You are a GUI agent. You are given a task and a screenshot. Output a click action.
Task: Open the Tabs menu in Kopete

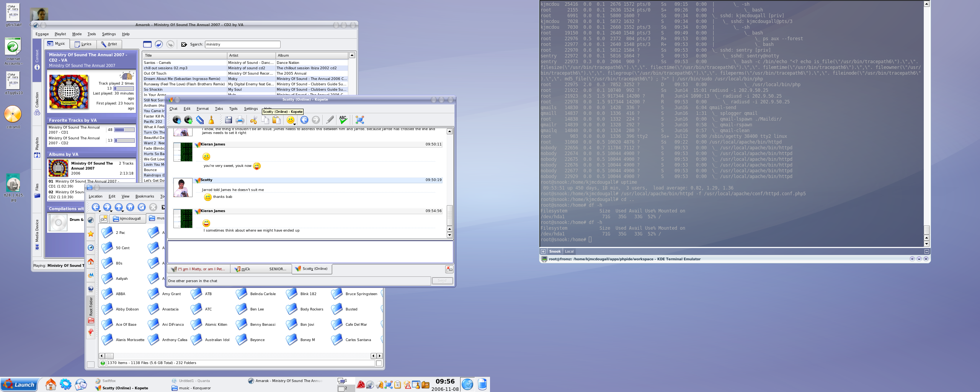click(219, 109)
